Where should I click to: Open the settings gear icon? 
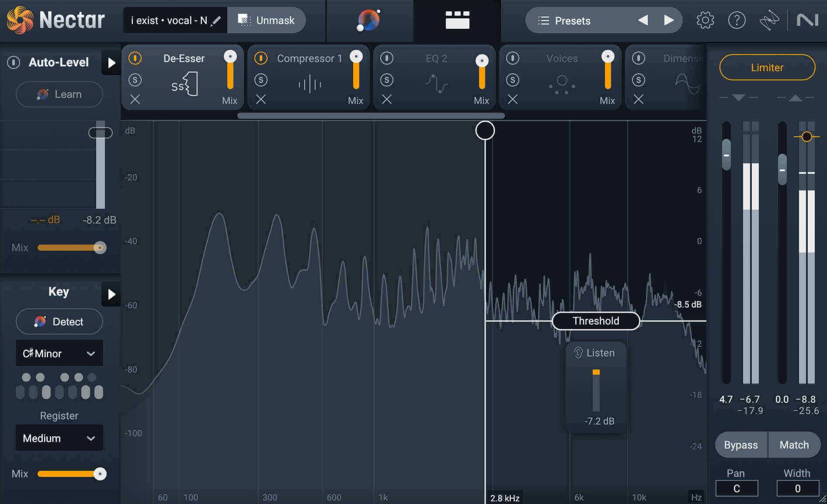tap(705, 20)
